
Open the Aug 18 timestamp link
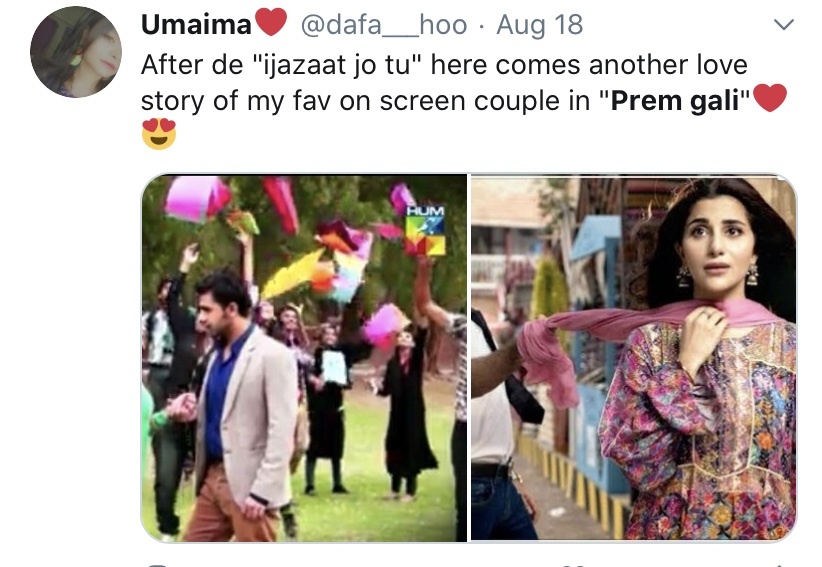click(539, 25)
